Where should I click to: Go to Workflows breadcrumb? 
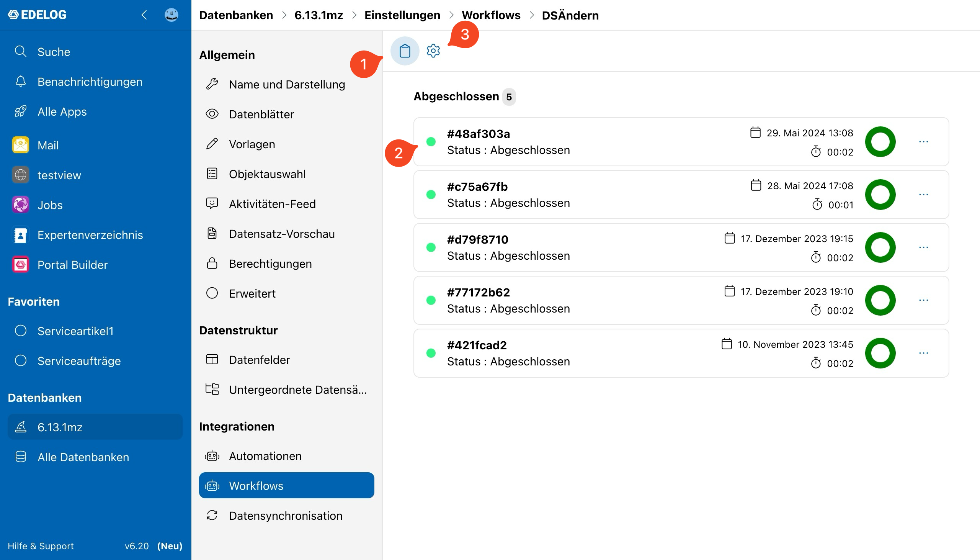pos(491,15)
